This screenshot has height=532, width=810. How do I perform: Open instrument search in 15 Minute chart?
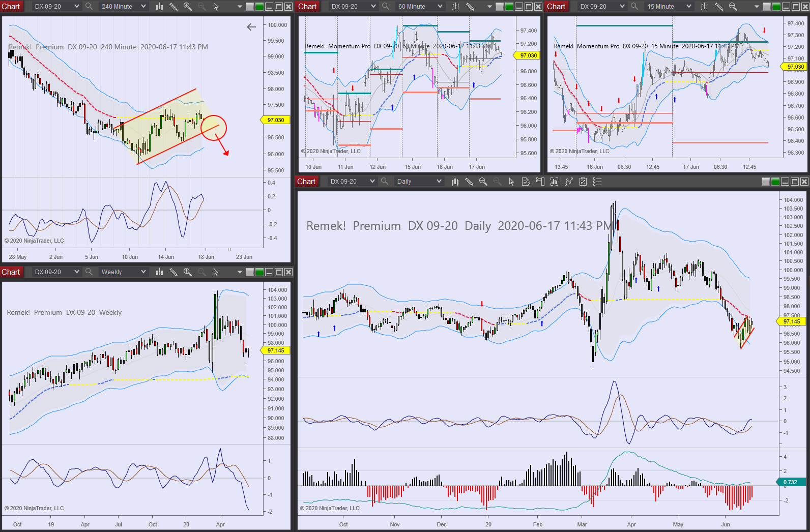(634, 7)
